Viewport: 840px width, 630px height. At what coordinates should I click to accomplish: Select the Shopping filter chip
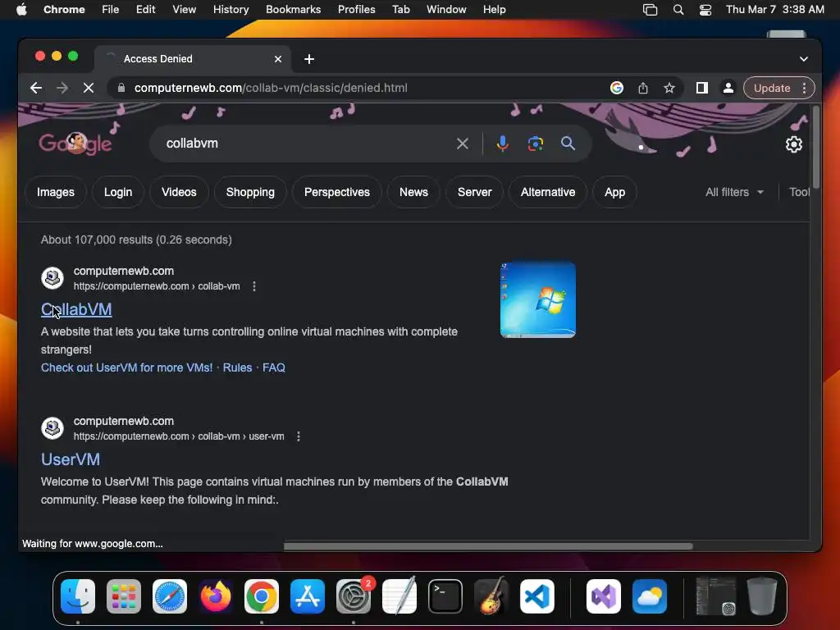tap(250, 192)
